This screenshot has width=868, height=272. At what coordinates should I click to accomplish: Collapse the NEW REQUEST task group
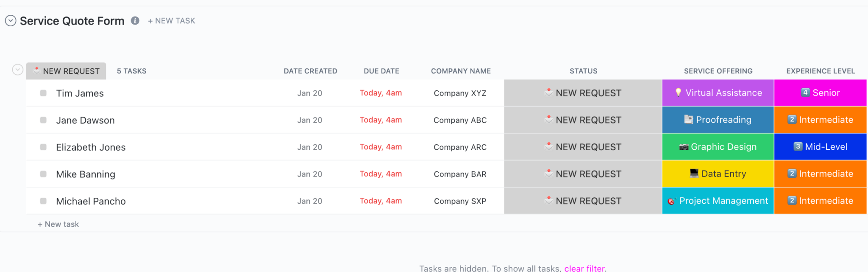[x=17, y=70]
